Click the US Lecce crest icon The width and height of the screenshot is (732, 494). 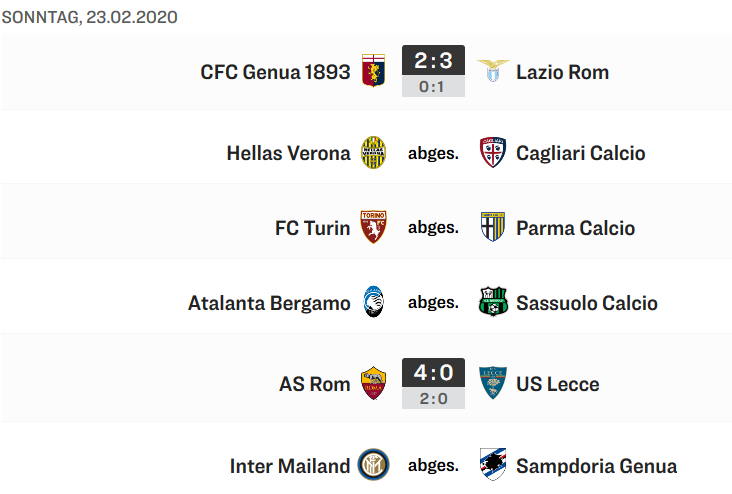(493, 384)
